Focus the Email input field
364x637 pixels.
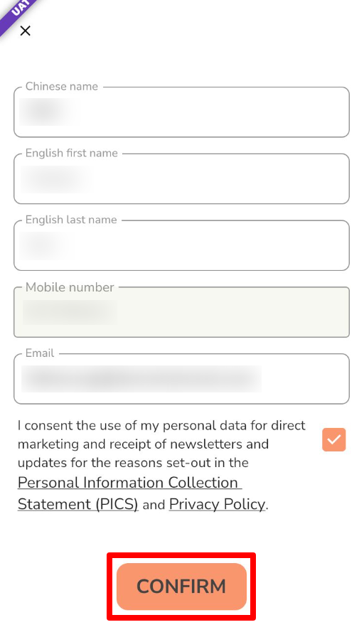pyautogui.click(x=181, y=379)
